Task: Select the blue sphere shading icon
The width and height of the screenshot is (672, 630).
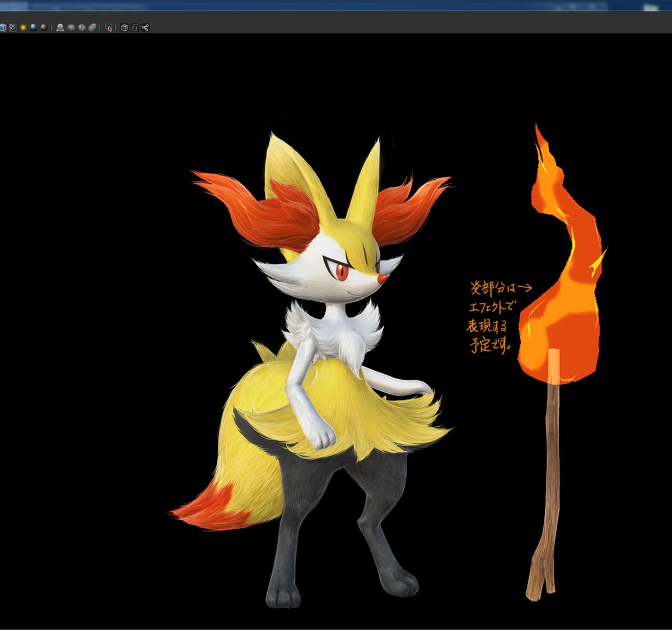Action: point(33,27)
